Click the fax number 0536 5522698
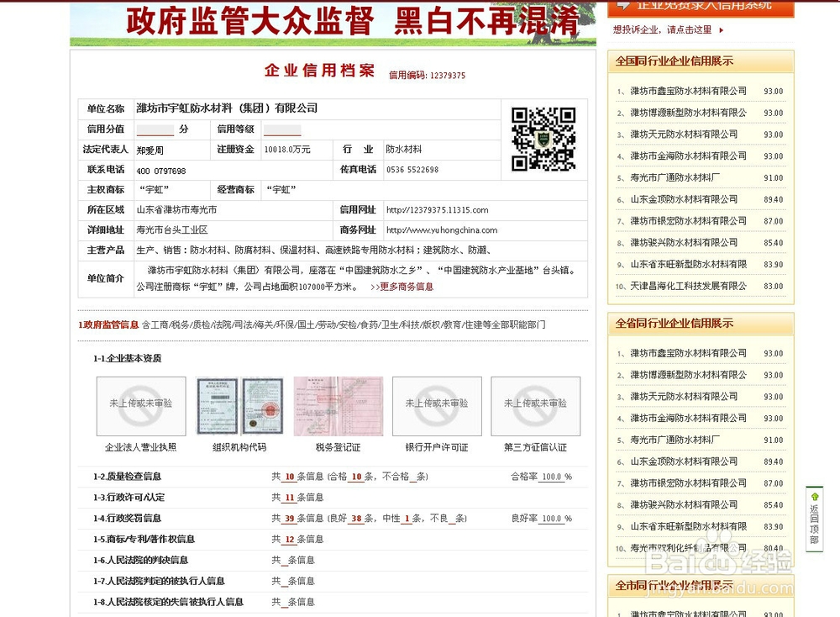Image resolution: width=840 pixels, height=617 pixels. tap(412, 170)
